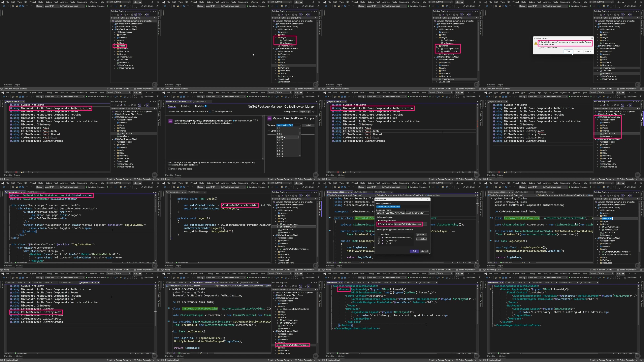The height and width of the screenshot is (362, 644).
Task: Open Extensions menu in NuGet window
Action: click(243, 93)
